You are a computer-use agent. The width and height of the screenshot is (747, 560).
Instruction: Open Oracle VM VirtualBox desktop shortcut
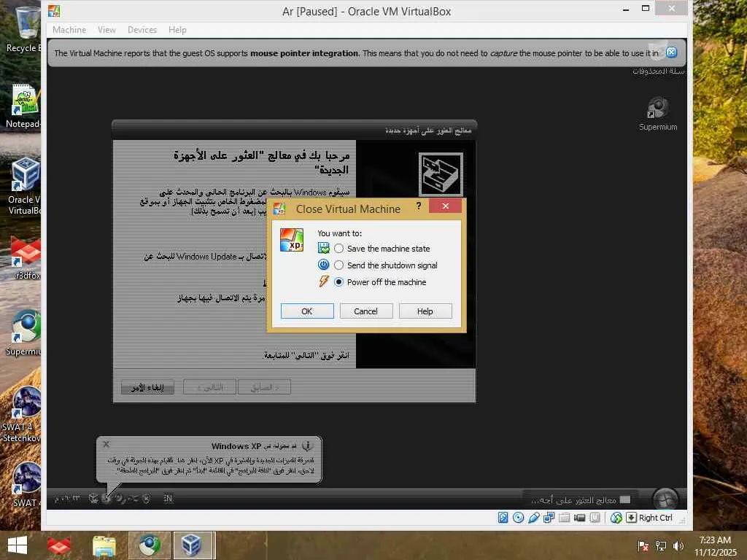[24, 187]
